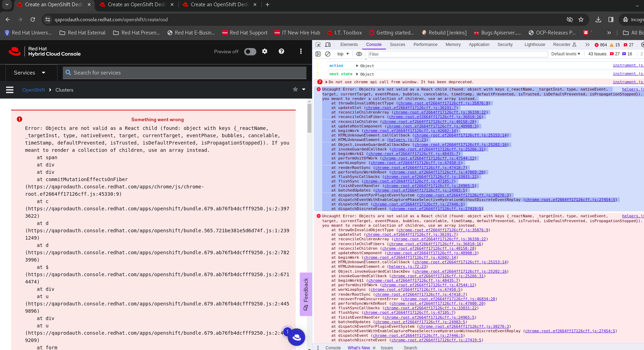This screenshot has height=350, width=644.
Task: Open the hamburger navigation menu
Action: coord(10,90)
